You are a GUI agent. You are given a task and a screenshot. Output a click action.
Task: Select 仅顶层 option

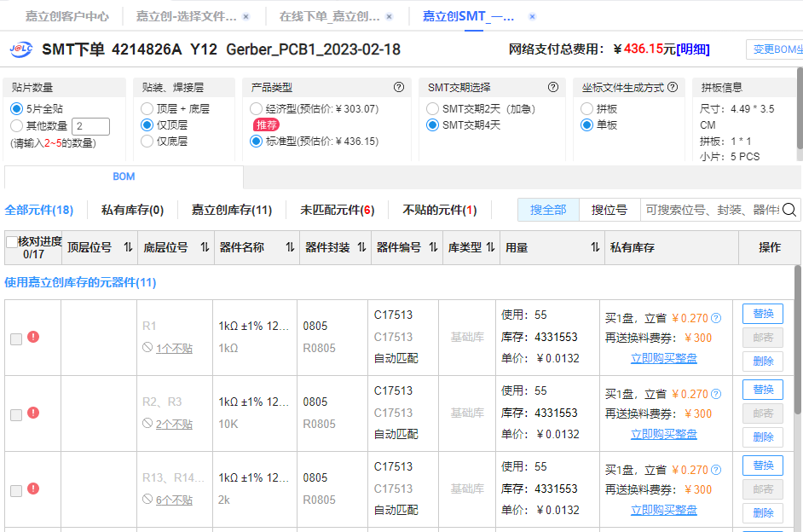click(147, 125)
